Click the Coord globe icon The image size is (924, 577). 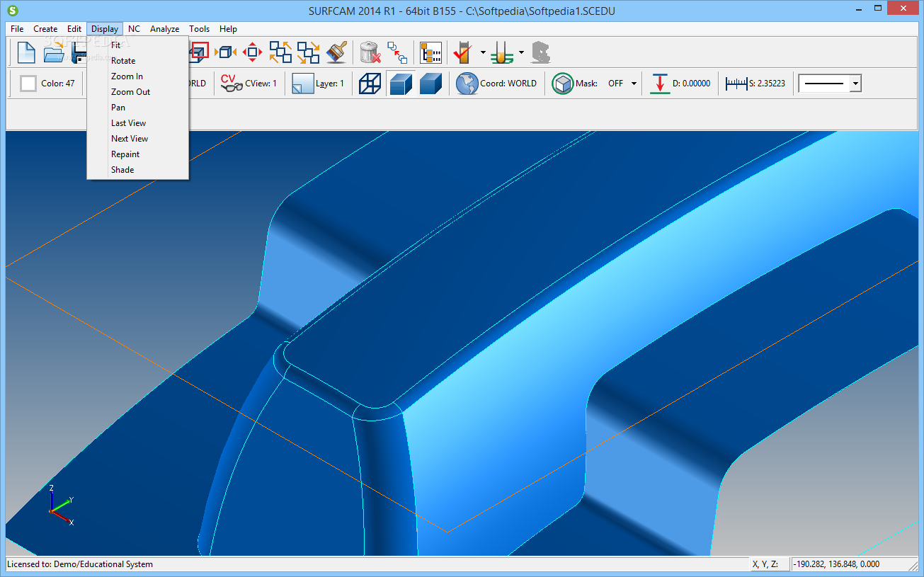coord(467,84)
